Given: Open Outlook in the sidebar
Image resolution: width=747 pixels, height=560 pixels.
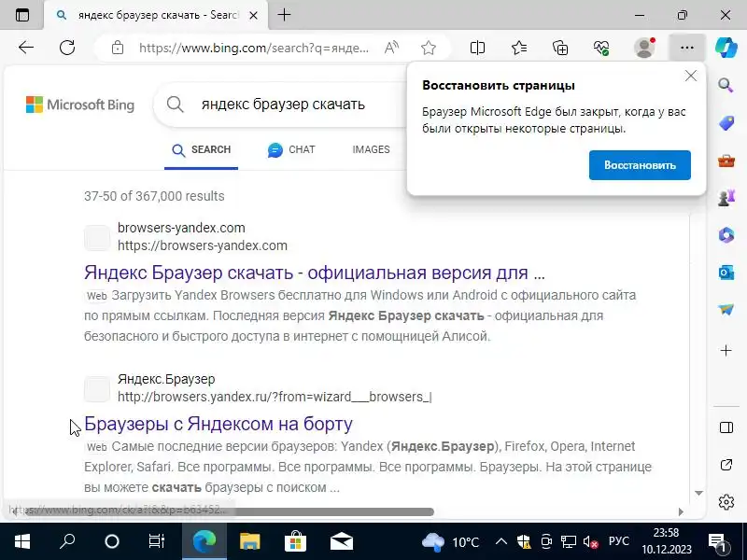Looking at the screenshot, I should [726, 273].
